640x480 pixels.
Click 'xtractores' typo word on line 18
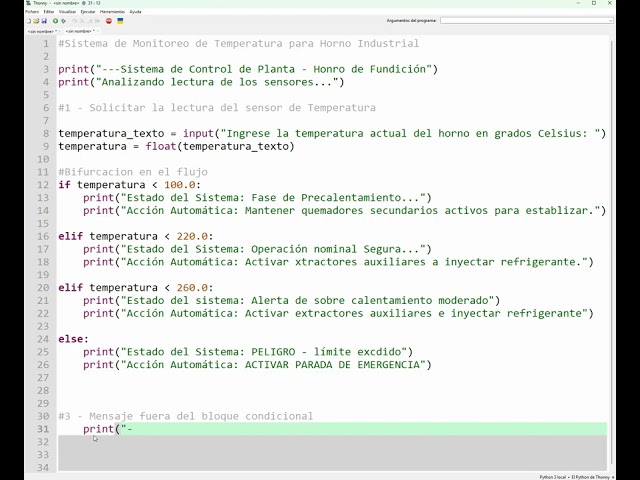coord(326,262)
